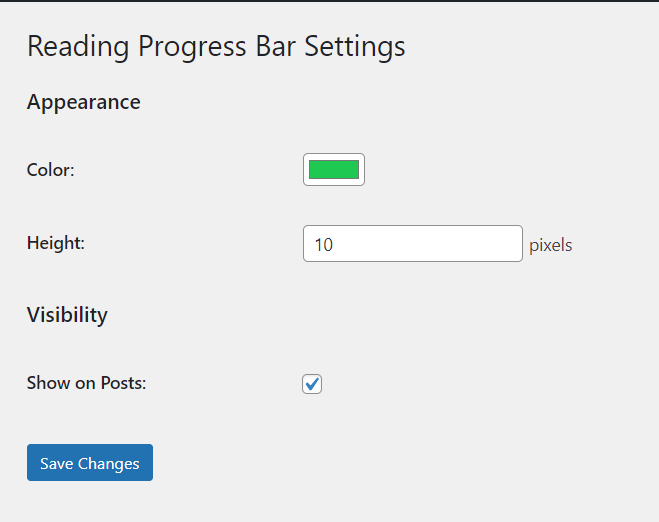659x522 pixels.
Task: Click the "Changes" word on the blue button
Action: click(108, 464)
